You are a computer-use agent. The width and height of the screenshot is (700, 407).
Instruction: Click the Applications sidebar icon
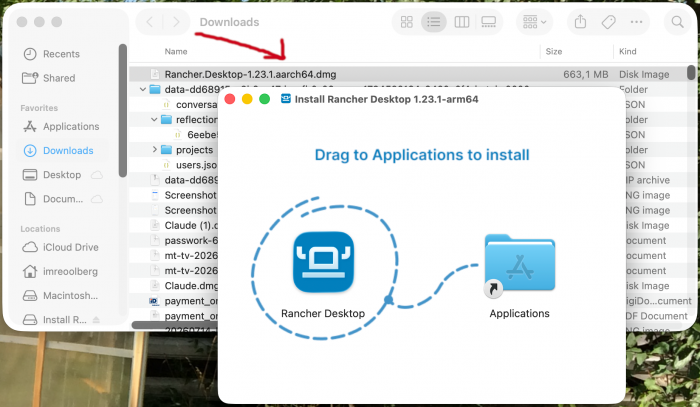point(30,127)
